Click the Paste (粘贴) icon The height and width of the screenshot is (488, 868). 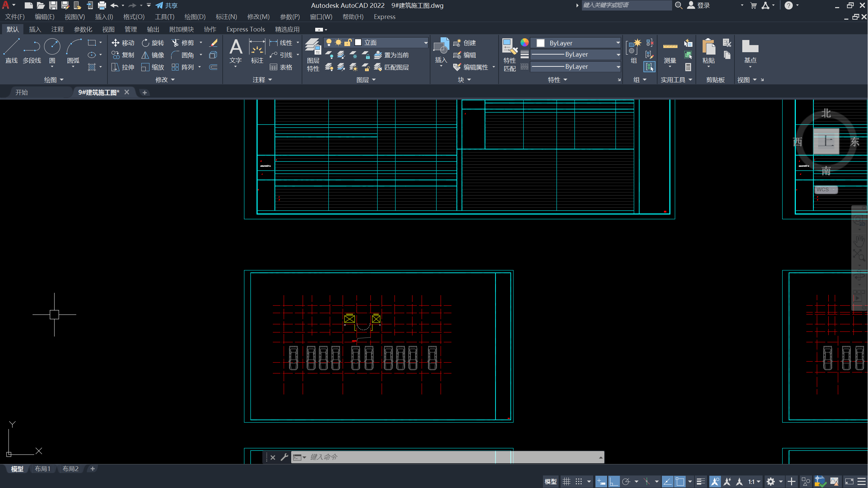[709, 51]
